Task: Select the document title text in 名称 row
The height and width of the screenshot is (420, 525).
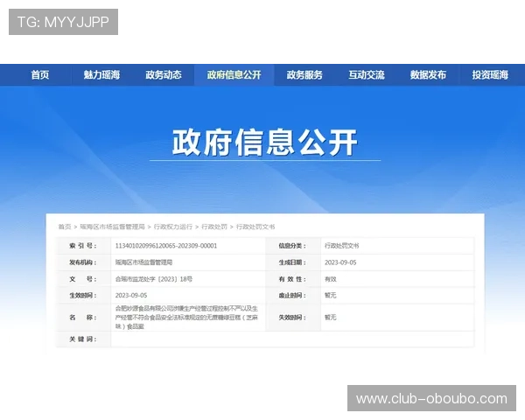Action: pyautogui.click(x=187, y=317)
